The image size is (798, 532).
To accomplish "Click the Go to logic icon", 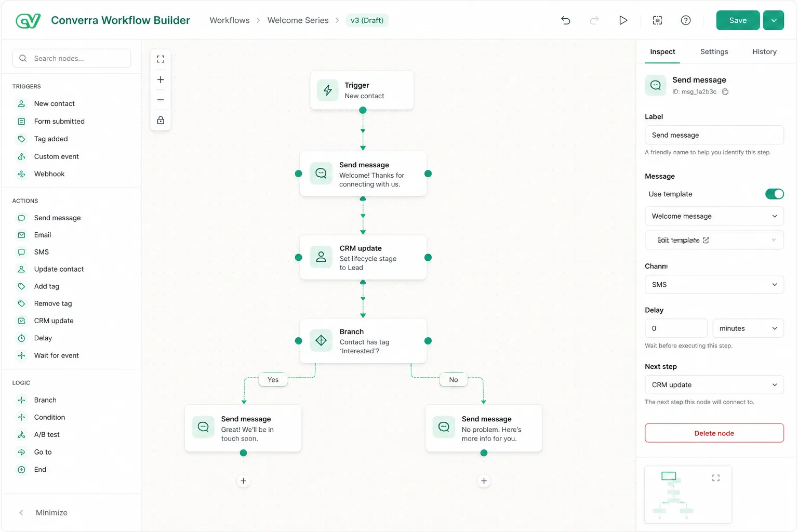I will click(x=21, y=453).
